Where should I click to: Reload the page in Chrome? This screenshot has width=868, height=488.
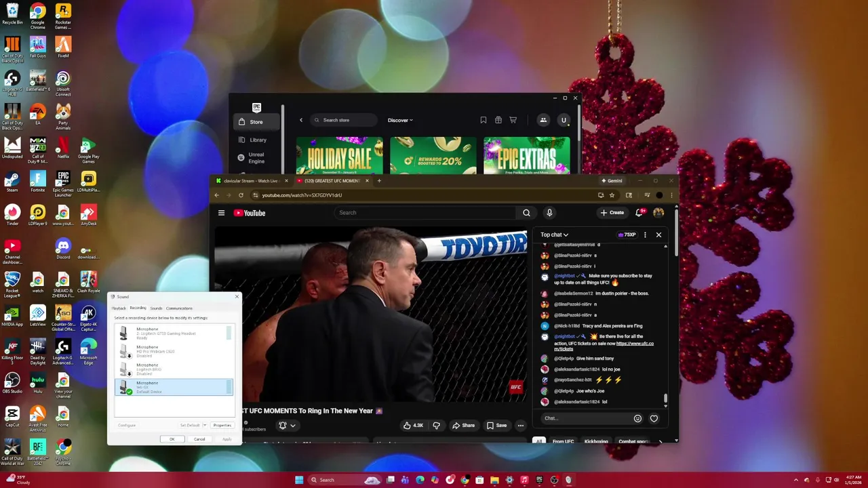click(241, 195)
